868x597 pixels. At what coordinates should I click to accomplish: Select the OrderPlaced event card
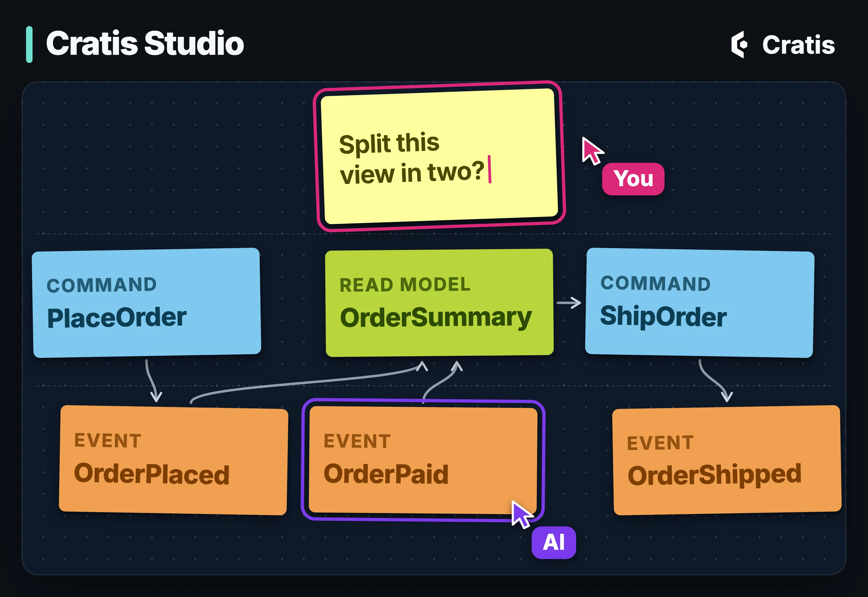[173, 460]
